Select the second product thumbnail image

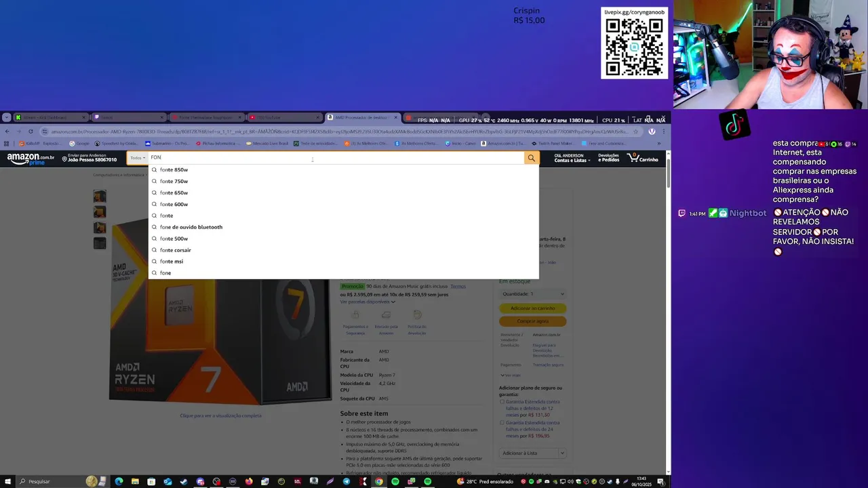click(100, 212)
